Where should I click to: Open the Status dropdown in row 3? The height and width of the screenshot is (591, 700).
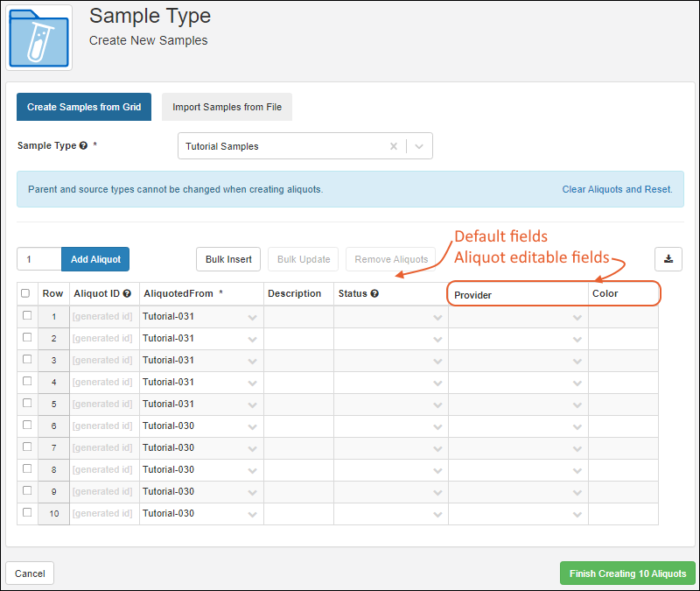coord(437,361)
